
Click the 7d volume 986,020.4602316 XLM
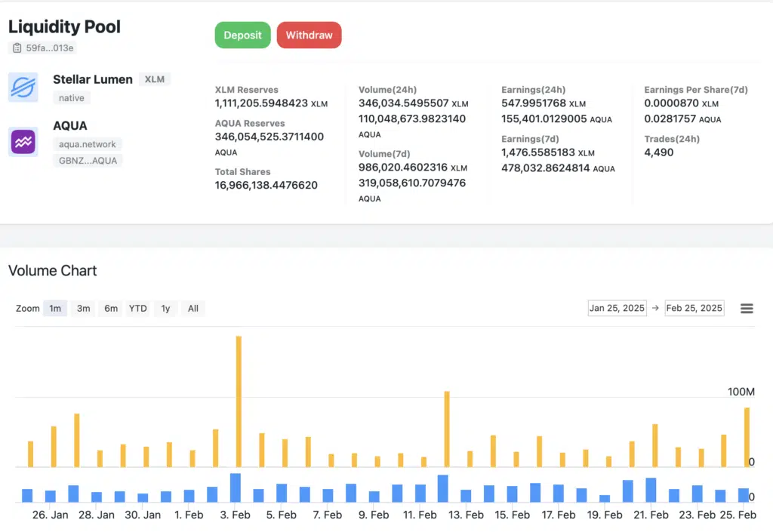point(413,168)
